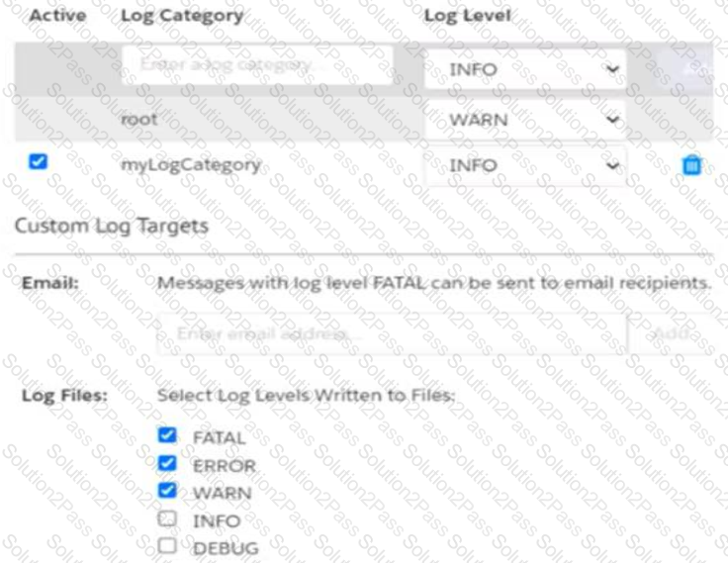Screen dimensions: 728x563
Task: Click the Active column header
Action: pyautogui.click(x=57, y=15)
